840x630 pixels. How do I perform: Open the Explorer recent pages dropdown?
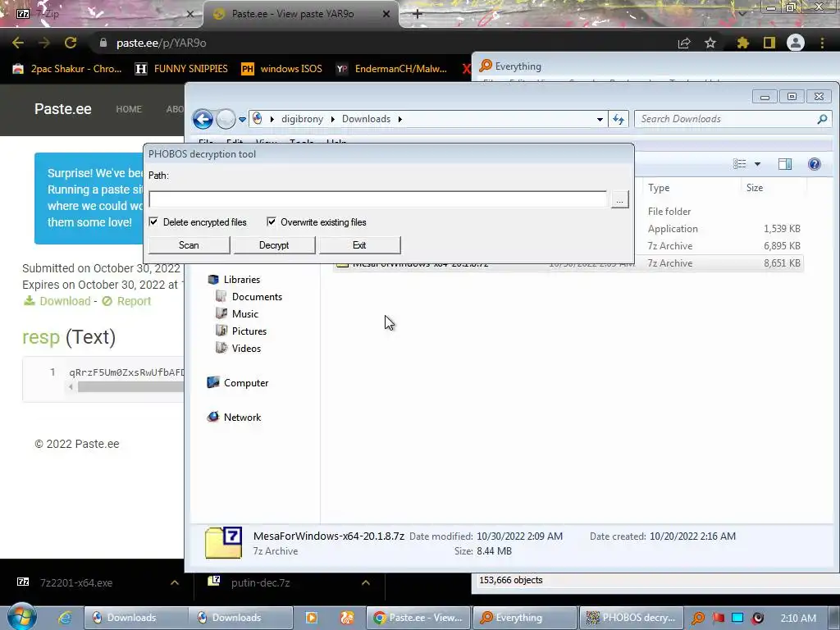242,120
